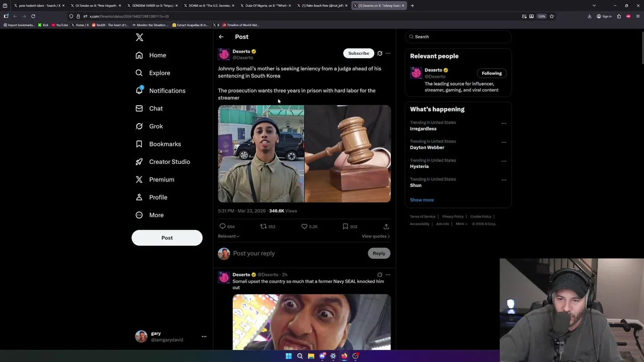
Task: Toggle Following button for Dexerto
Action: (492, 73)
